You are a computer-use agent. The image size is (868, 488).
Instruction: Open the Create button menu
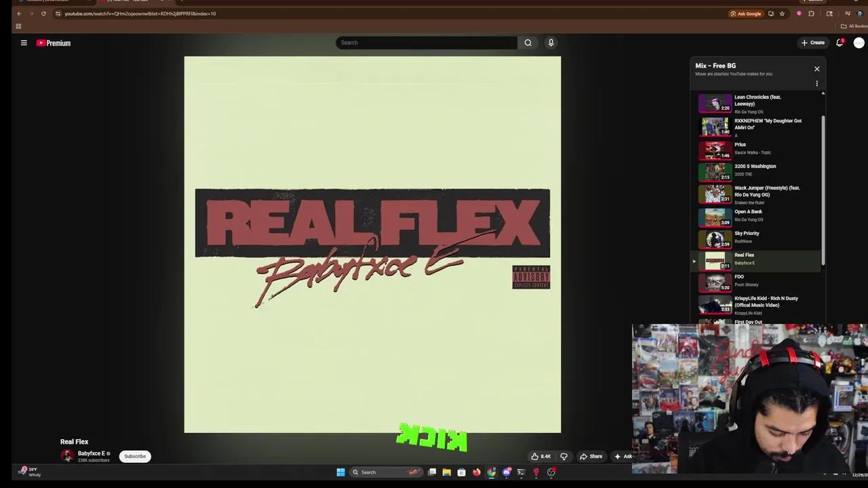tap(812, 43)
